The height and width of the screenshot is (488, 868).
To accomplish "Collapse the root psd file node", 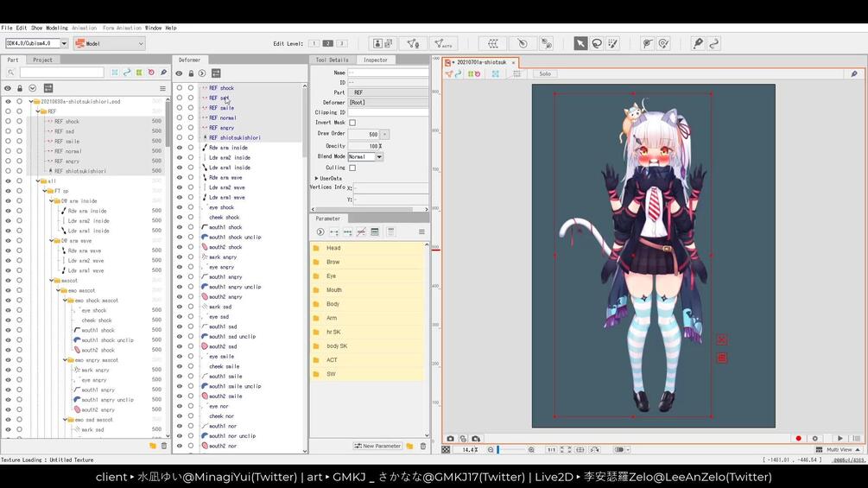I will coord(32,101).
